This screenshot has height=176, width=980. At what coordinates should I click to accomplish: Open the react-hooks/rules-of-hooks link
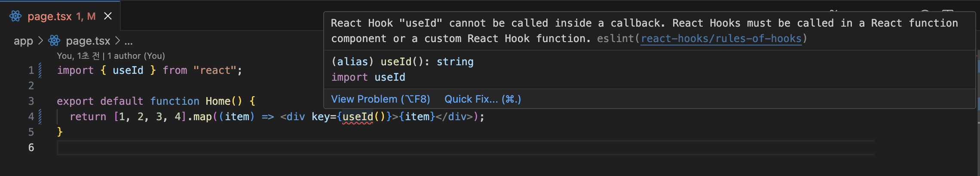point(721,39)
